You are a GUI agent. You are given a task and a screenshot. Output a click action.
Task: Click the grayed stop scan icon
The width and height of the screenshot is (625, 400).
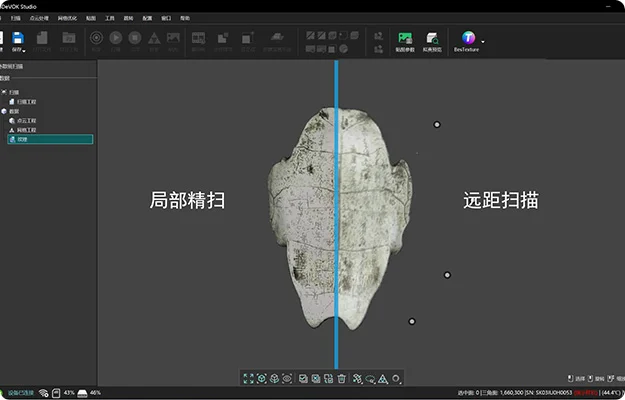[x=135, y=38]
